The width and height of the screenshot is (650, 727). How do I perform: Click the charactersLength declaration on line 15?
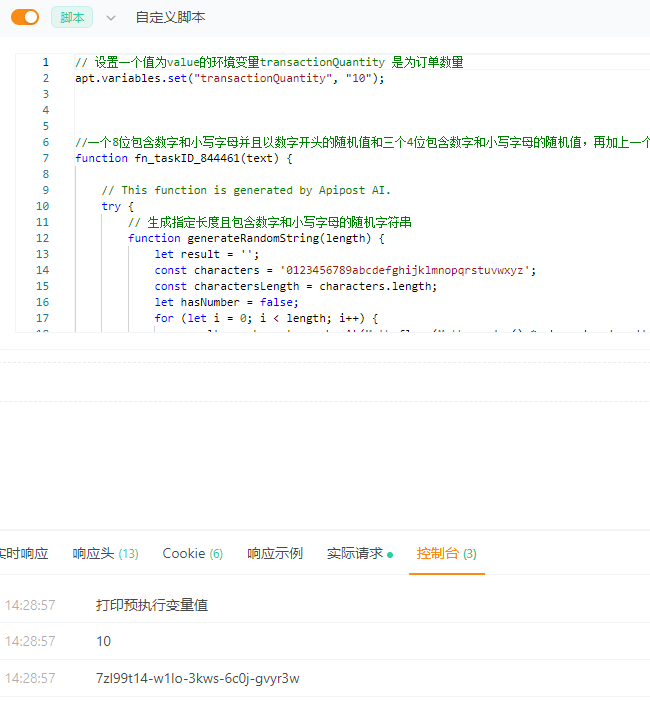pos(295,287)
